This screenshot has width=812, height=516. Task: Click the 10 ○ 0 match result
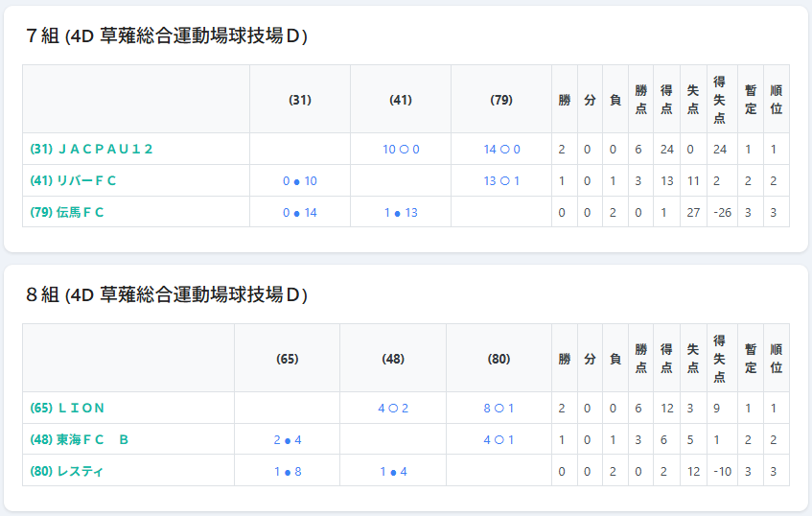tap(401, 149)
